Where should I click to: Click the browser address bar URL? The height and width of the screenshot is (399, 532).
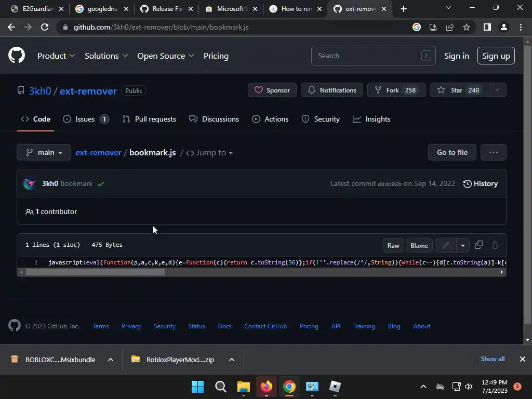[161, 27]
